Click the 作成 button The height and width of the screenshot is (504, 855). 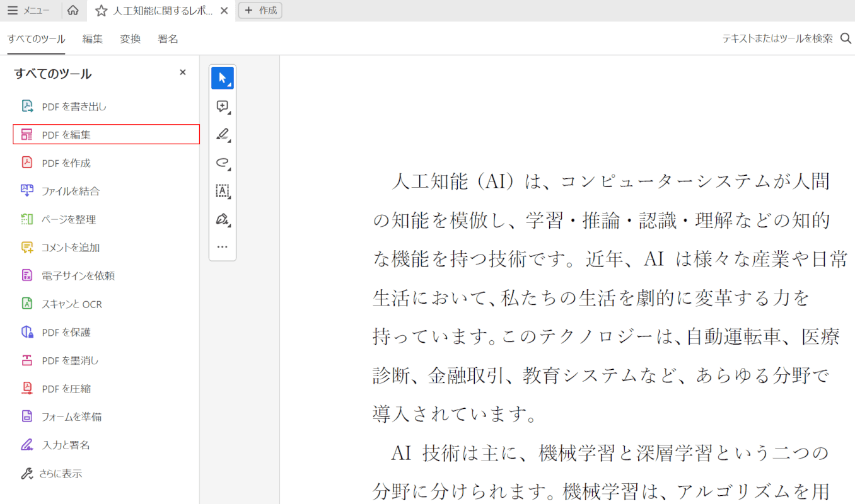coord(260,10)
